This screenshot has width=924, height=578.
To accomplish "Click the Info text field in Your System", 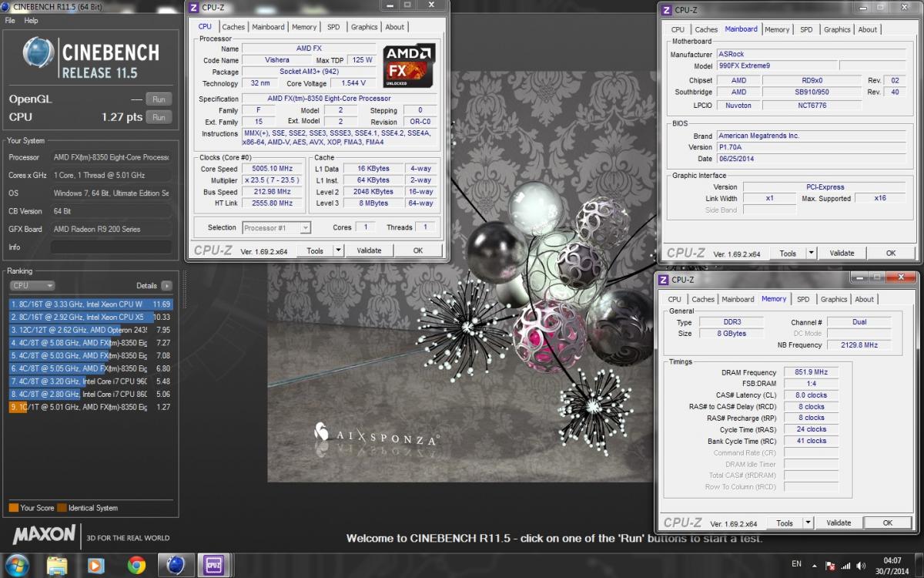I will pyautogui.click(x=110, y=247).
